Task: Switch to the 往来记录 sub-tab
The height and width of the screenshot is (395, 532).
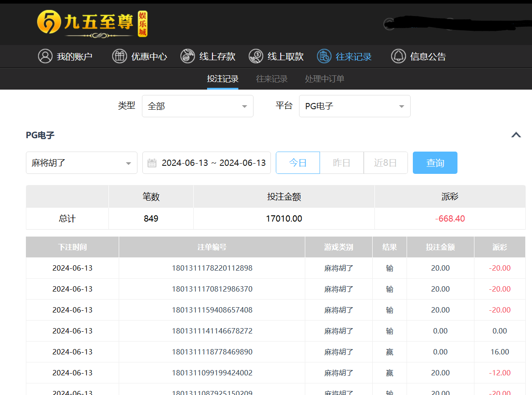Action: click(x=272, y=79)
